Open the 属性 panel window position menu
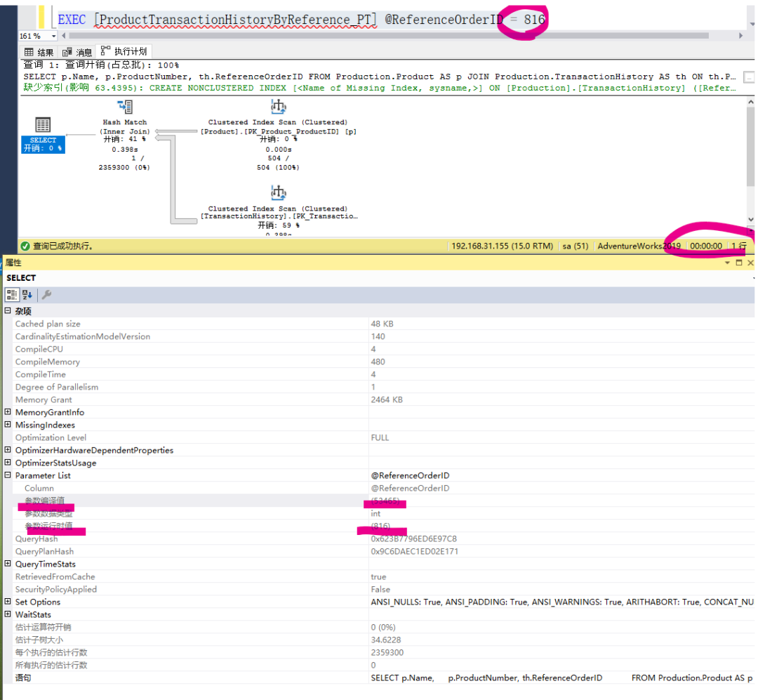This screenshot has height=700, width=758. [x=727, y=263]
